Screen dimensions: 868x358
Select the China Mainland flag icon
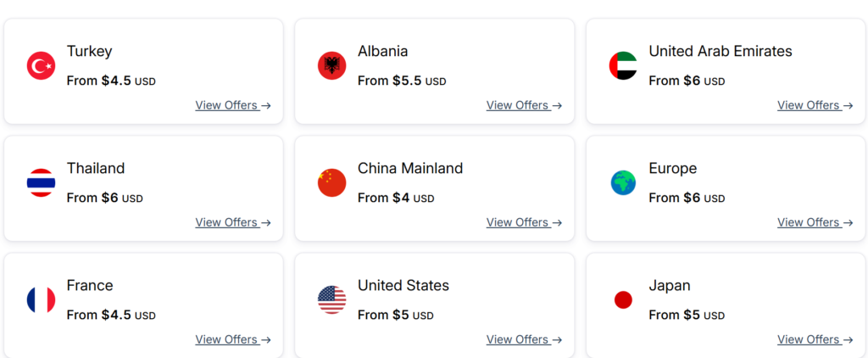332,183
